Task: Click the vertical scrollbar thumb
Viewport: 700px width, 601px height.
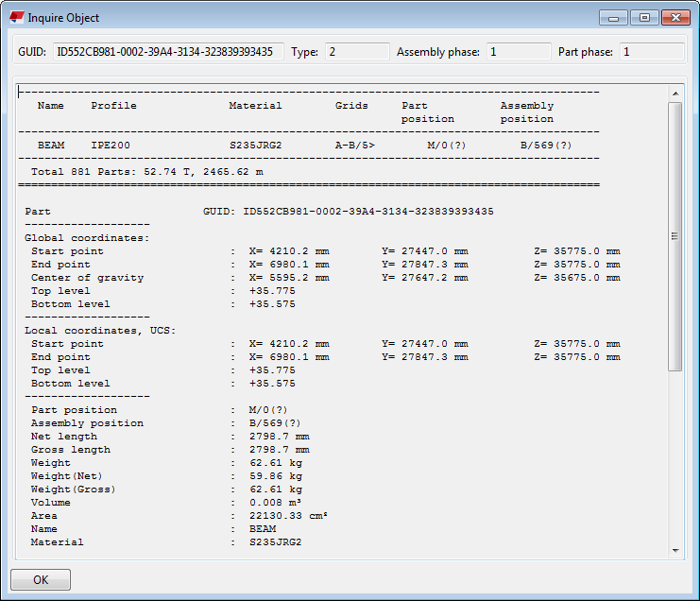Action: pos(674,236)
